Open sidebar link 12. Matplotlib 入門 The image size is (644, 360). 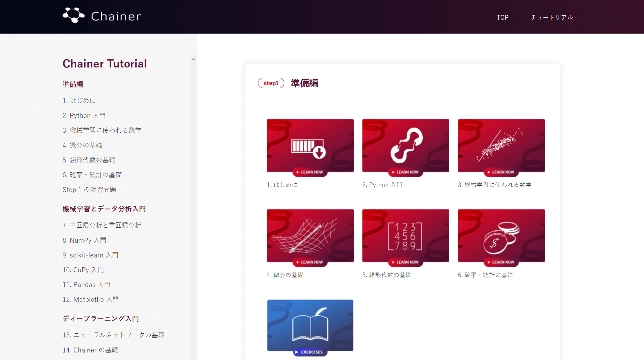coord(91,299)
